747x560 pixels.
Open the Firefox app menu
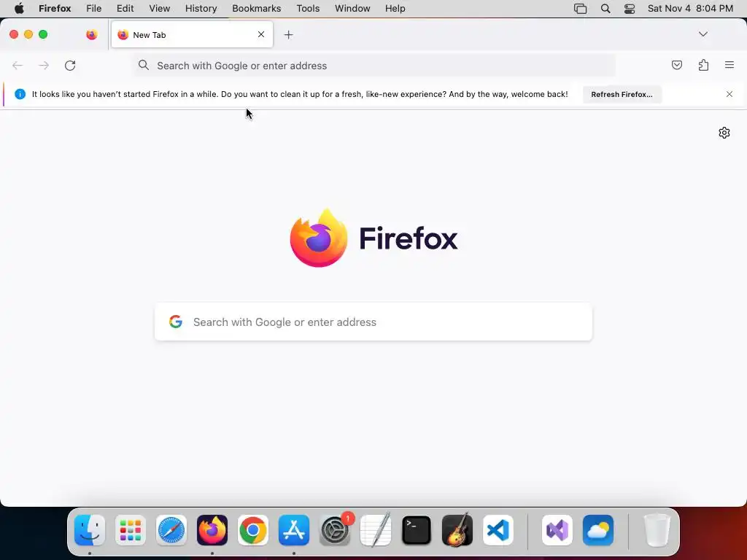[55, 9]
